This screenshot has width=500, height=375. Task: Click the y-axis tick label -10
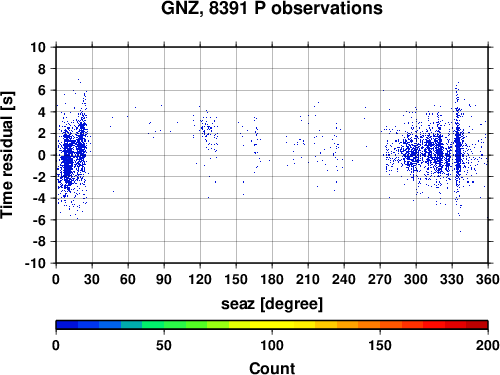tap(36, 263)
